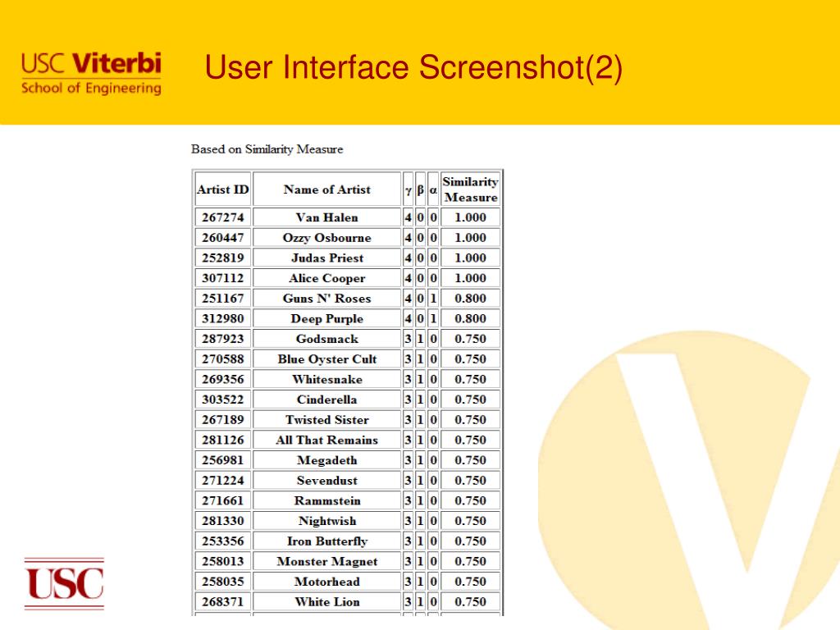Image resolution: width=840 pixels, height=630 pixels.
Task: Click artist ID 252819
Action: click(x=223, y=258)
